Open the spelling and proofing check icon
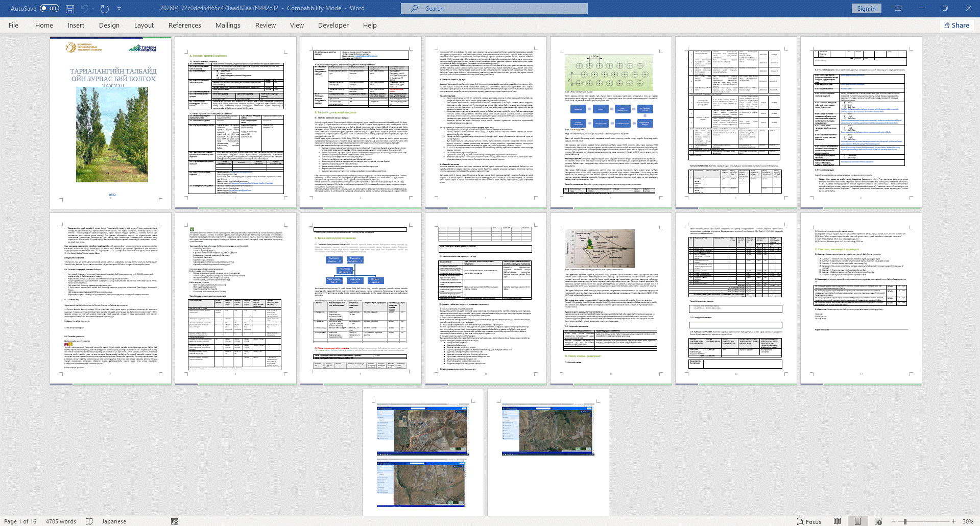Image resolution: width=980 pixels, height=526 pixels. coord(89,521)
